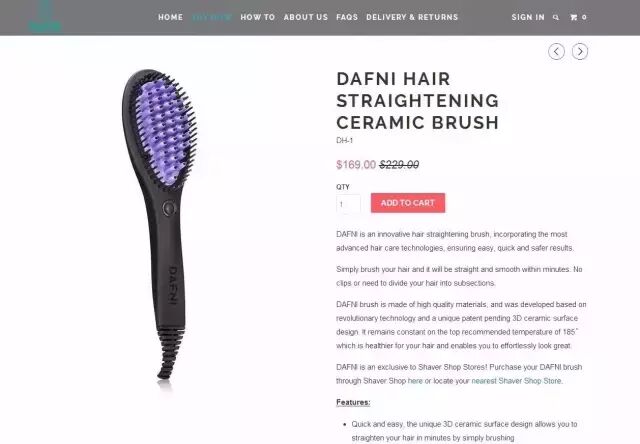This screenshot has width=640, height=444.
Task: Follow the 'here' Shaver Shop link
Action: (415, 381)
